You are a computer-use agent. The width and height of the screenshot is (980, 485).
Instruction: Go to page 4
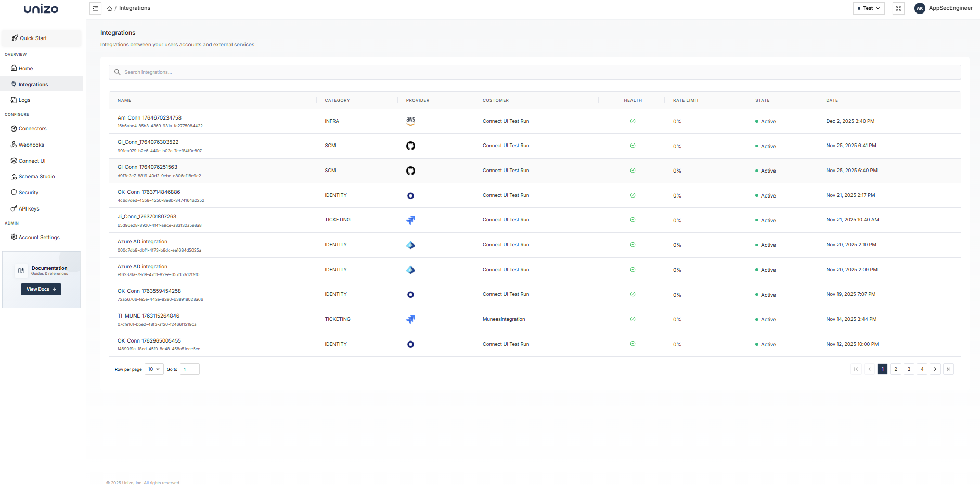922,369
